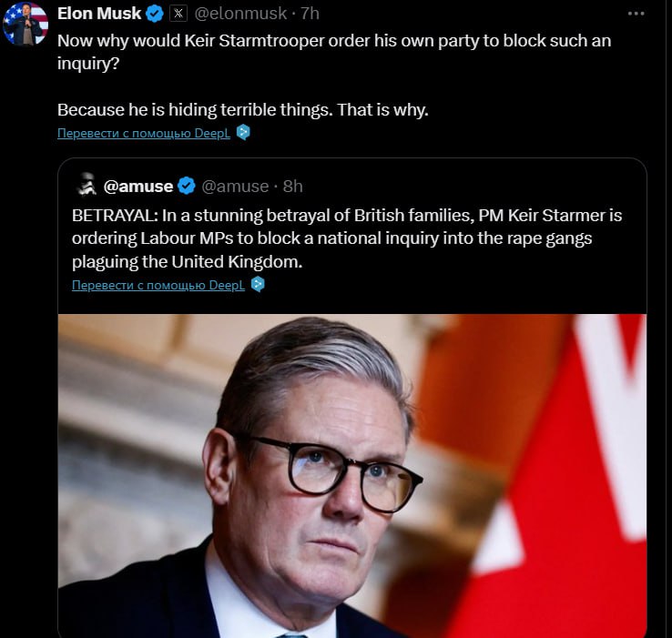Click the quoted tweet text starting with "BETRAYAL"

pyautogui.click(x=347, y=238)
